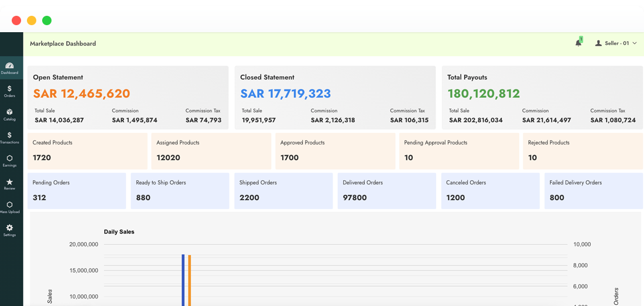The height and width of the screenshot is (306, 644).
Task: Open the Review star icon
Action: pyautogui.click(x=9, y=182)
